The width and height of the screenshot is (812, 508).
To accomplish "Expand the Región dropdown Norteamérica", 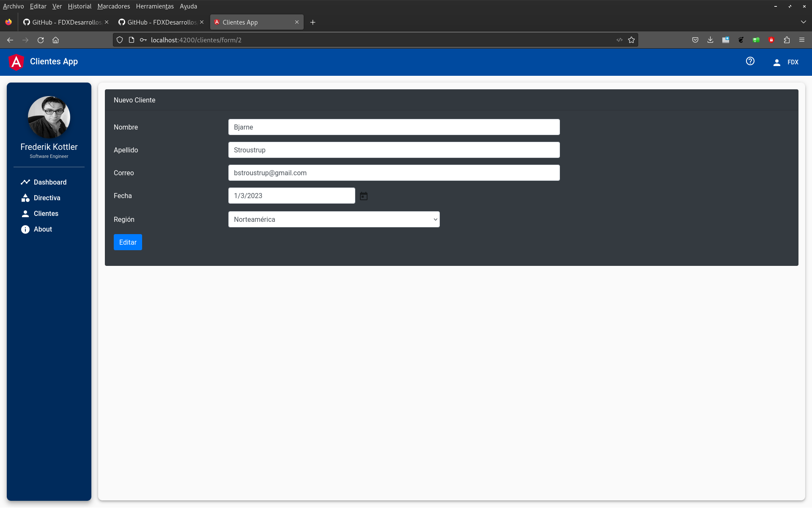I will pos(334,219).
